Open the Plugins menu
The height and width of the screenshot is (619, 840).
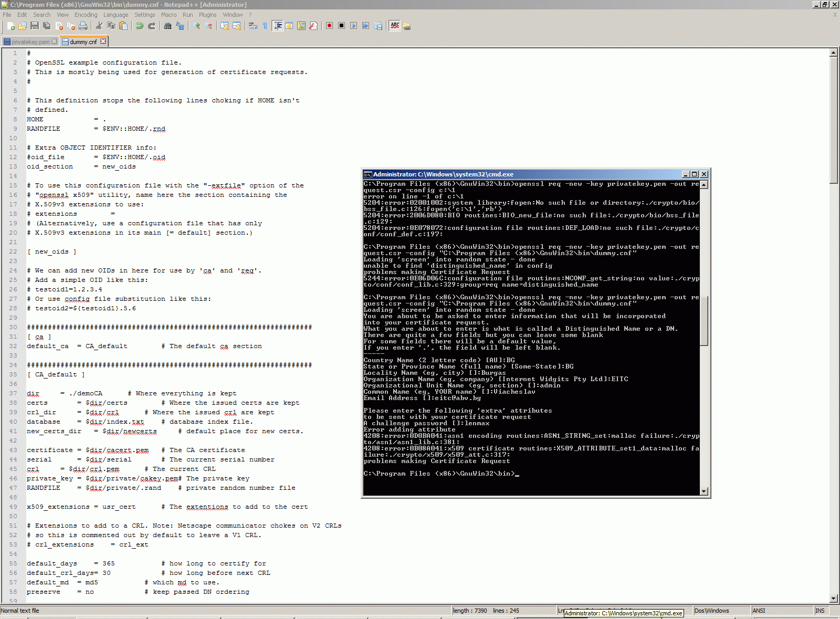click(208, 15)
